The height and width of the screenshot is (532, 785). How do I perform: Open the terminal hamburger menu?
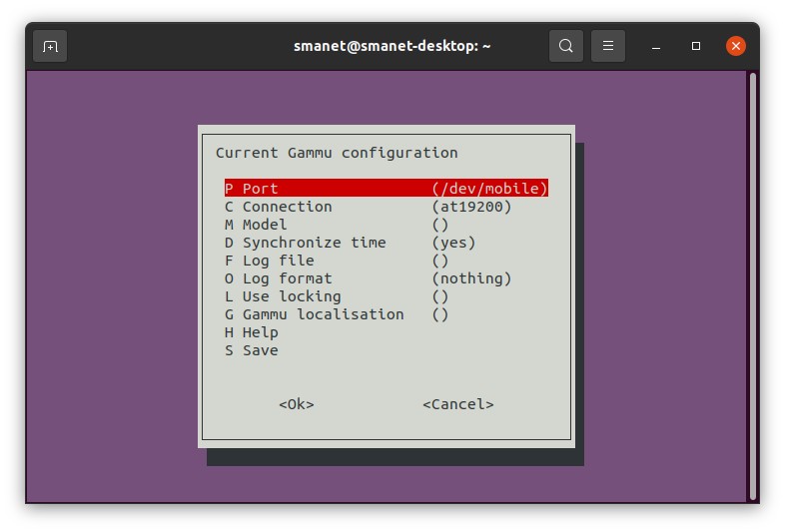pyautogui.click(x=608, y=46)
